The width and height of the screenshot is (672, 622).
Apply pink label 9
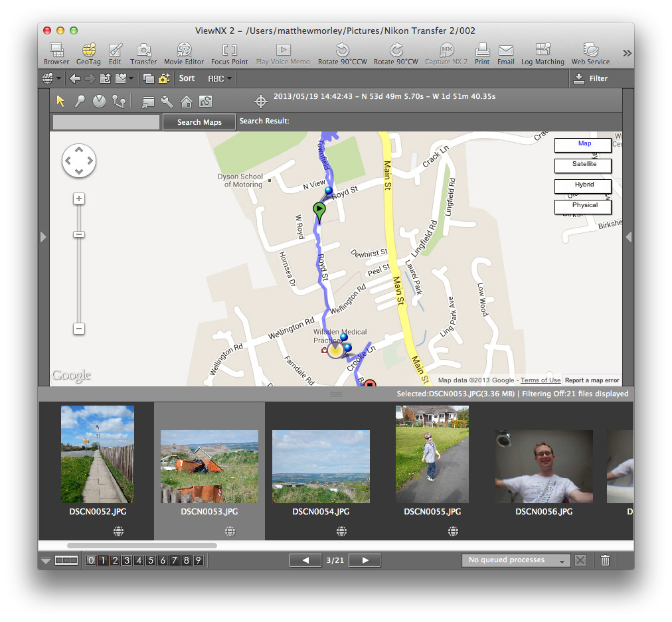point(198,560)
